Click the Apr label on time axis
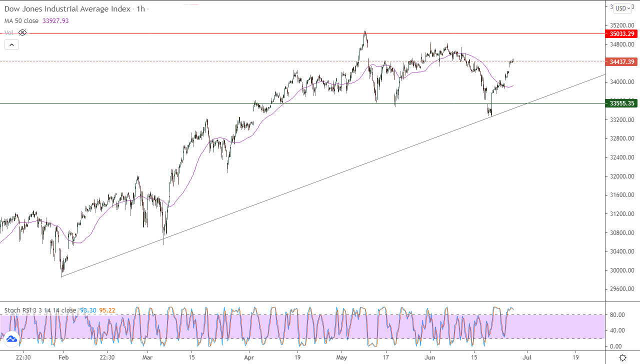640x364 pixels. click(x=249, y=357)
